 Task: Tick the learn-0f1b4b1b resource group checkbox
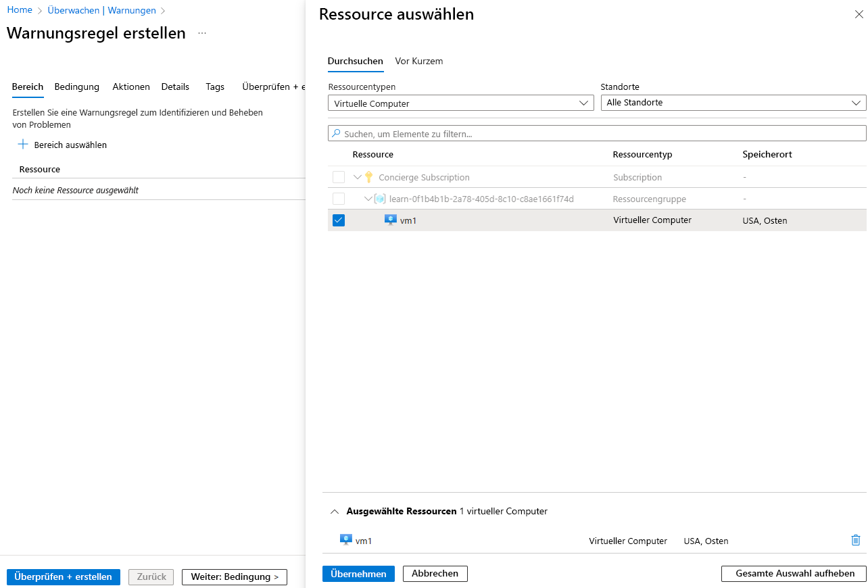pos(339,199)
